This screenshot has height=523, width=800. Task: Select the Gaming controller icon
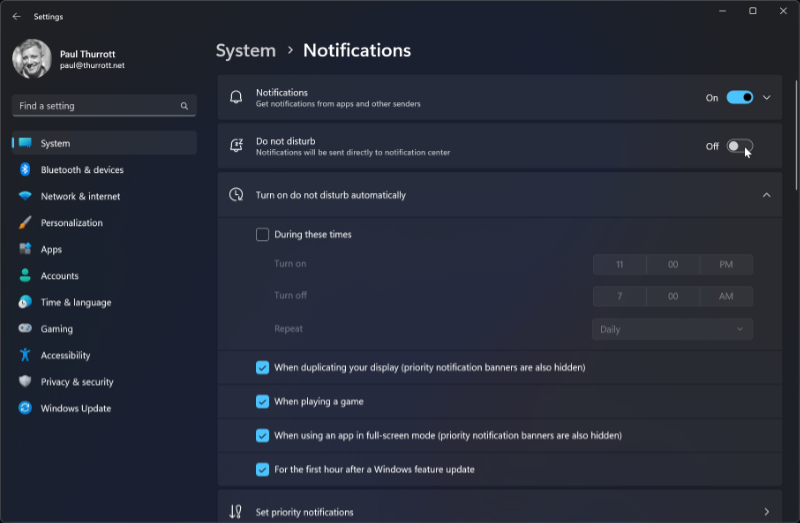[x=25, y=329]
